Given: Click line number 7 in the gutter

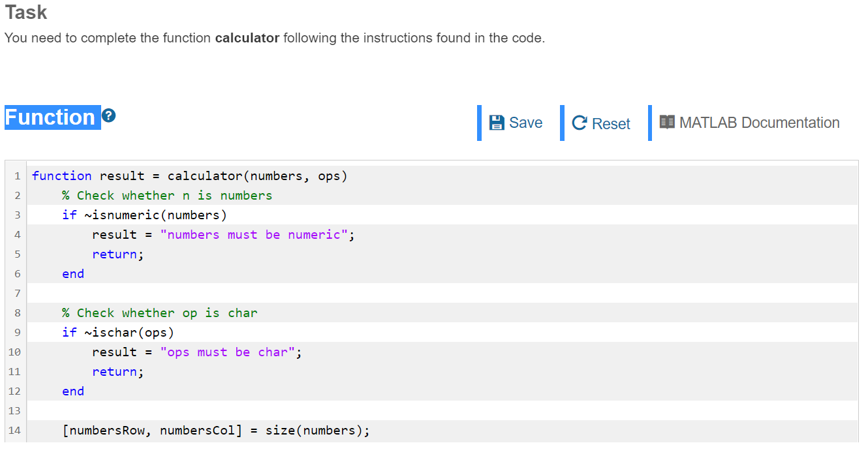Looking at the screenshot, I should pyautogui.click(x=17, y=294).
